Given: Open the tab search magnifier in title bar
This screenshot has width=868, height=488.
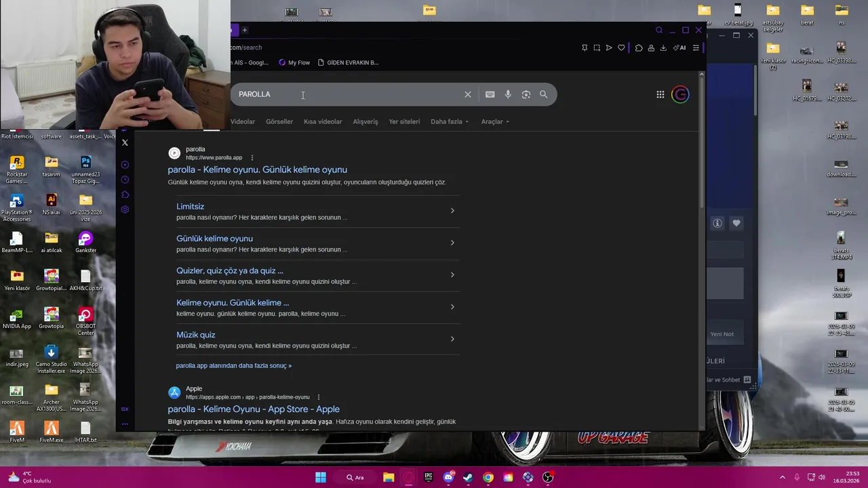Looking at the screenshot, I should point(659,30).
